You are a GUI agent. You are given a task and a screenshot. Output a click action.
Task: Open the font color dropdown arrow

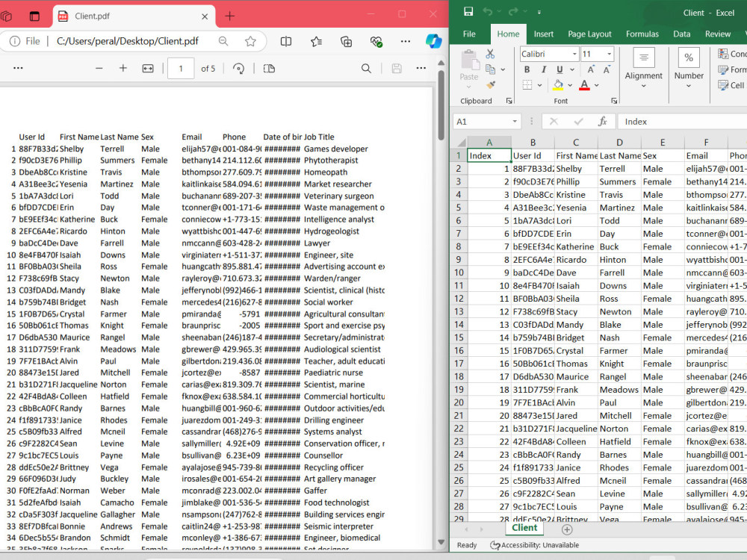(596, 85)
